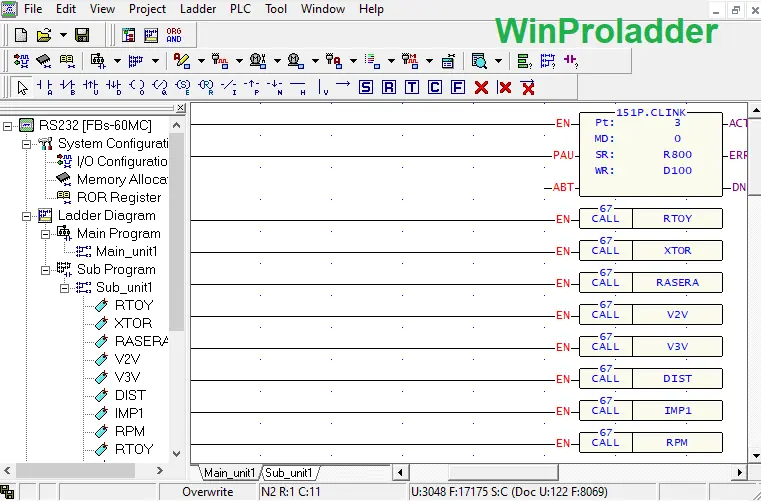The width and height of the screenshot is (761, 501).
Task: Click the ORG AND toolbar icon
Action: 174,35
